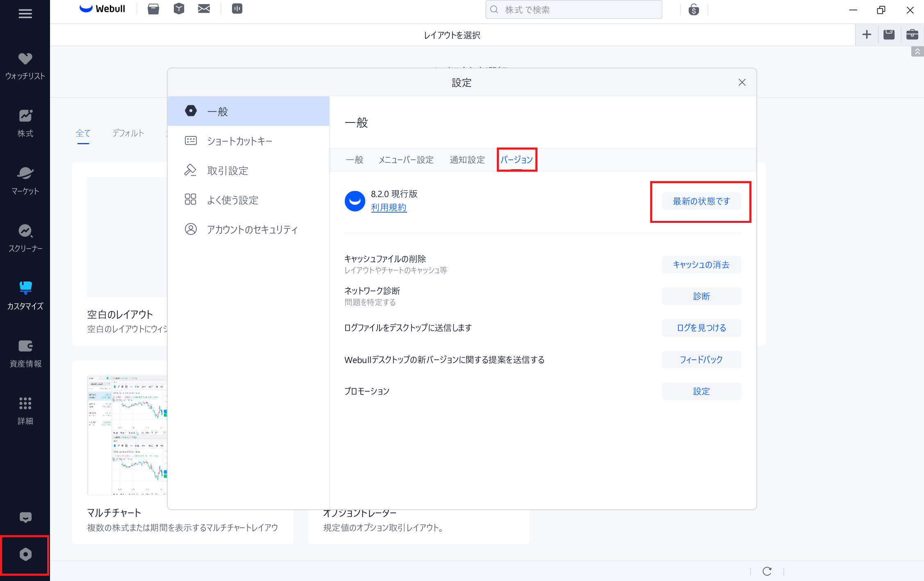The width and height of the screenshot is (924, 581).
Task: Click the settings hexagon icon at bottom
Action: point(25,554)
